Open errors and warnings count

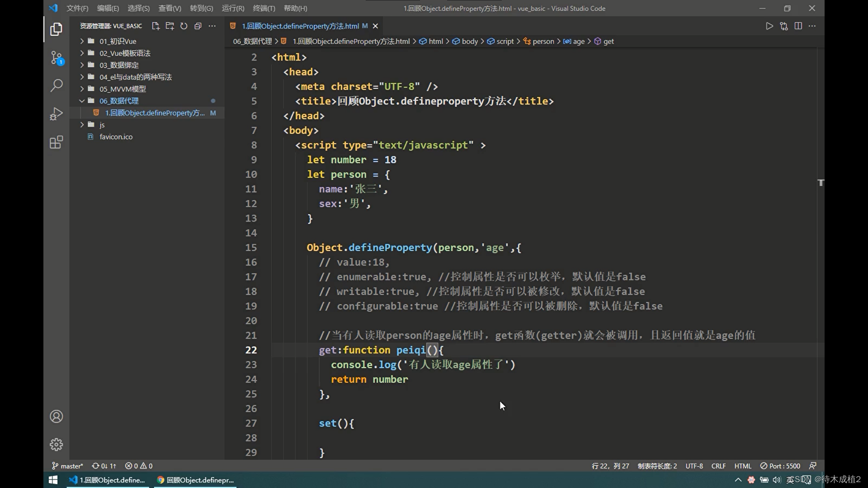click(x=139, y=466)
